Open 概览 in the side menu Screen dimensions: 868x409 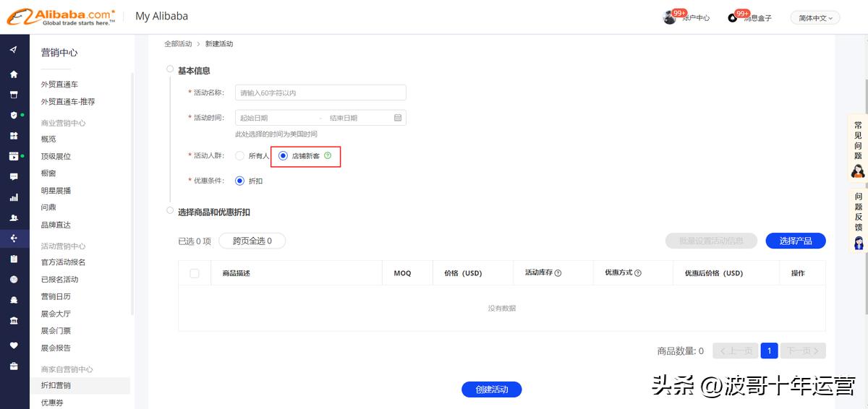point(48,139)
